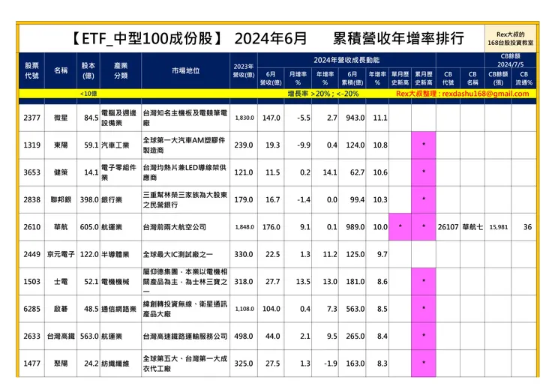Click the 累月歷史新高 column header

[424, 78]
